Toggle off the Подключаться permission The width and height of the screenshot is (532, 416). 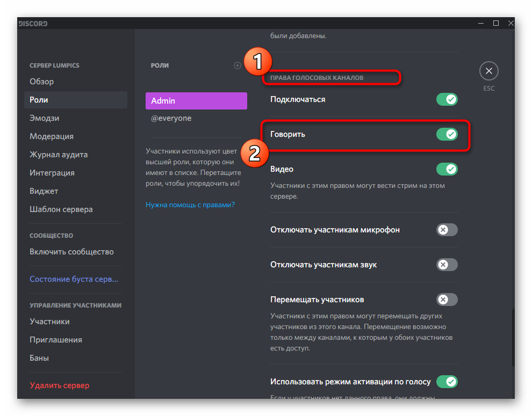tap(447, 99)
